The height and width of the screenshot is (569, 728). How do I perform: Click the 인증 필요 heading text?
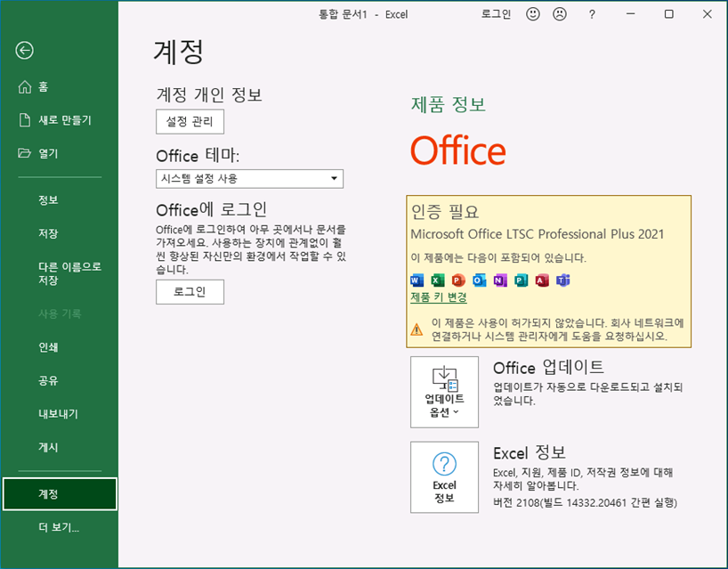pos(445,212)
